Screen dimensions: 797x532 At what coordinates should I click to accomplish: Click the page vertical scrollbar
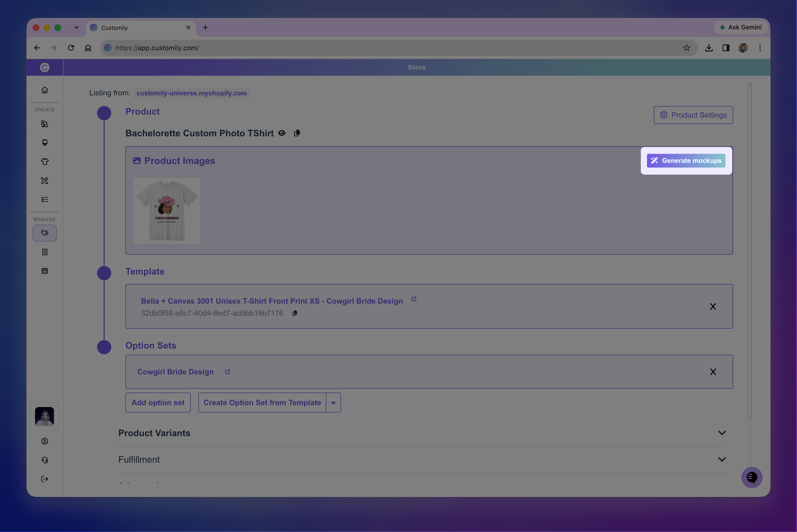(x=749, y=250)
